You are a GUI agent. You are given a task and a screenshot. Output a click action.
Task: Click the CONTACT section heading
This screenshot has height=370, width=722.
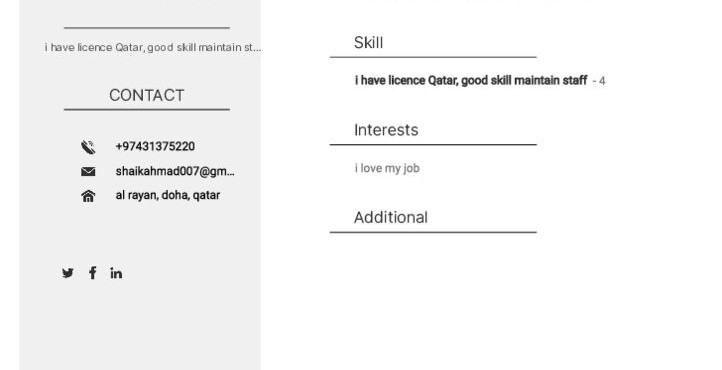(x=146, y=95)
